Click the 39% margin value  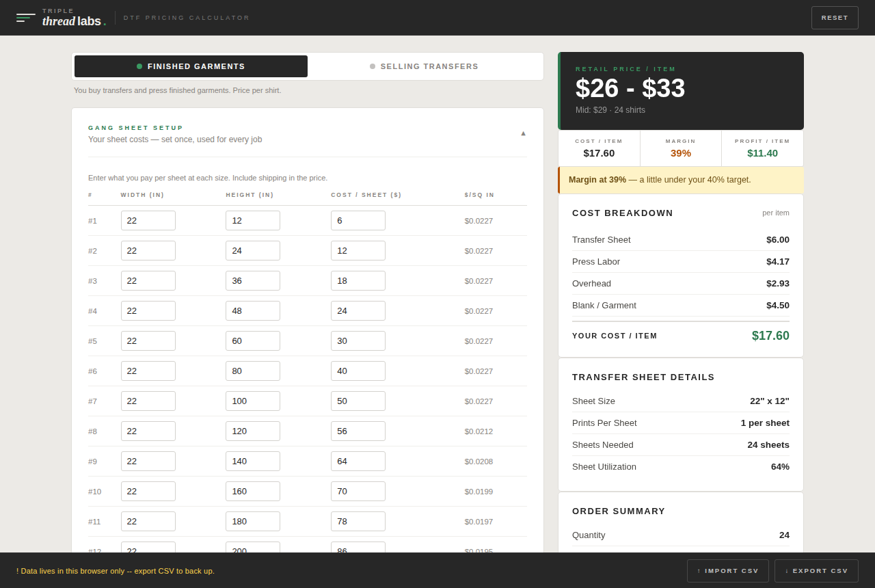[x=681, y=153]
